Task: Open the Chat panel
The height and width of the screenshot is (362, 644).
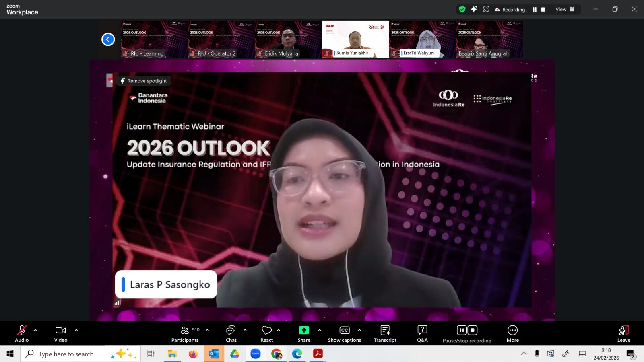Action: (x=231, y=333)
